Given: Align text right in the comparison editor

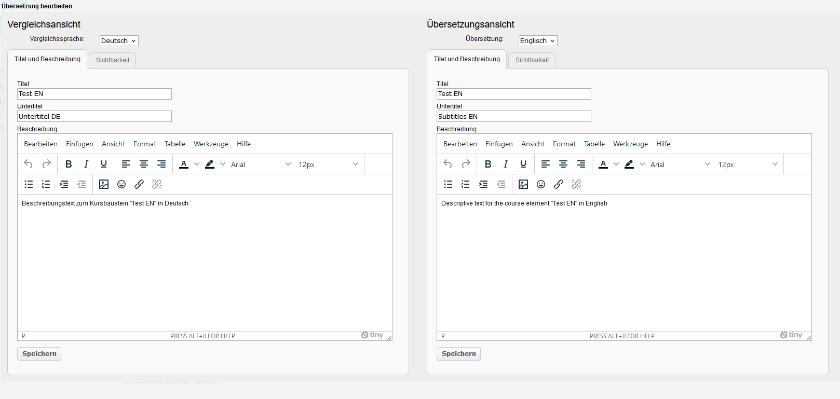Looking at the screenshot, I should [161, 164].
